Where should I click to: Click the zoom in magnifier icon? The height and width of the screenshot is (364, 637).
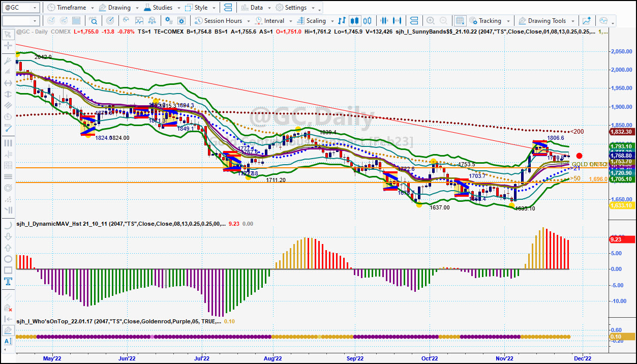[431, 21]
